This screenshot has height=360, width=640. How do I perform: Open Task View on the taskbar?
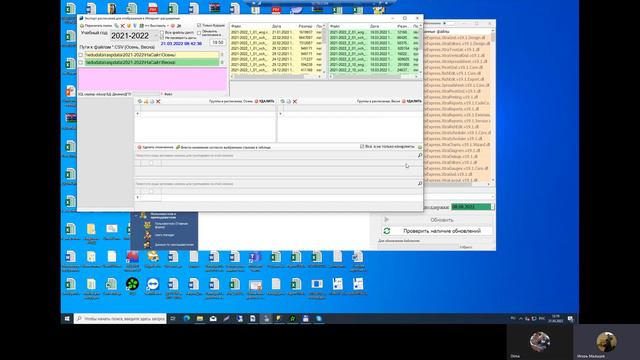(173, 318)
